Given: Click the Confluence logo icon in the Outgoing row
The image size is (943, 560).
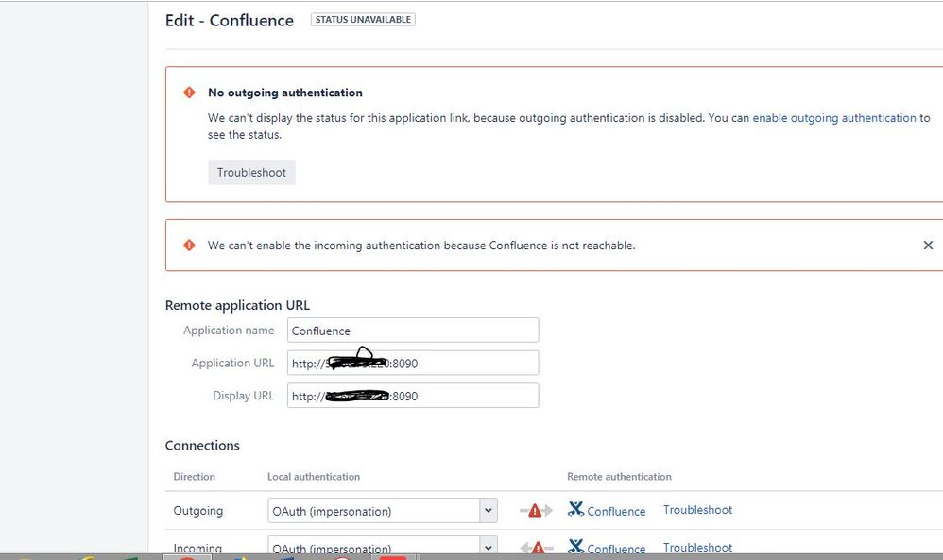Looking at the screenshot, I should (575, 510).
